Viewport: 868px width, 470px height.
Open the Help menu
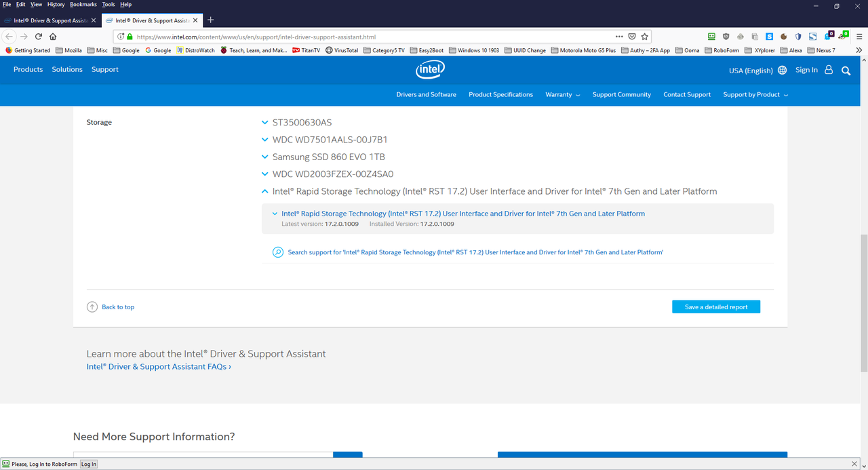pos(125,4)
